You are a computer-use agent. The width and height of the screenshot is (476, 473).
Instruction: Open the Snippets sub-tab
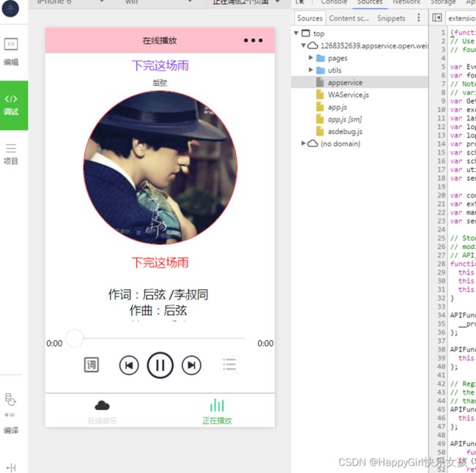pyautogui.click(x=391, y=18)
